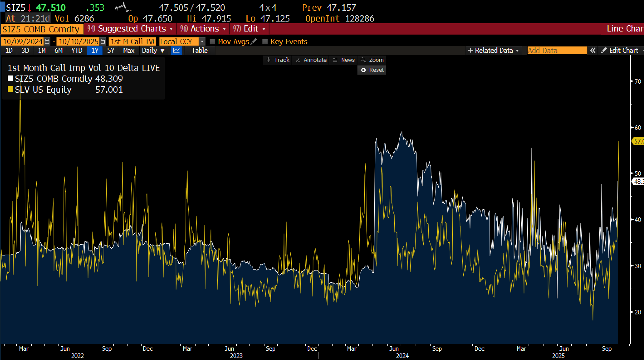This screenshot has height=360, width=644.
Task: Click the yellow SLV US Equity legend swatch
Action: (10, 90)
